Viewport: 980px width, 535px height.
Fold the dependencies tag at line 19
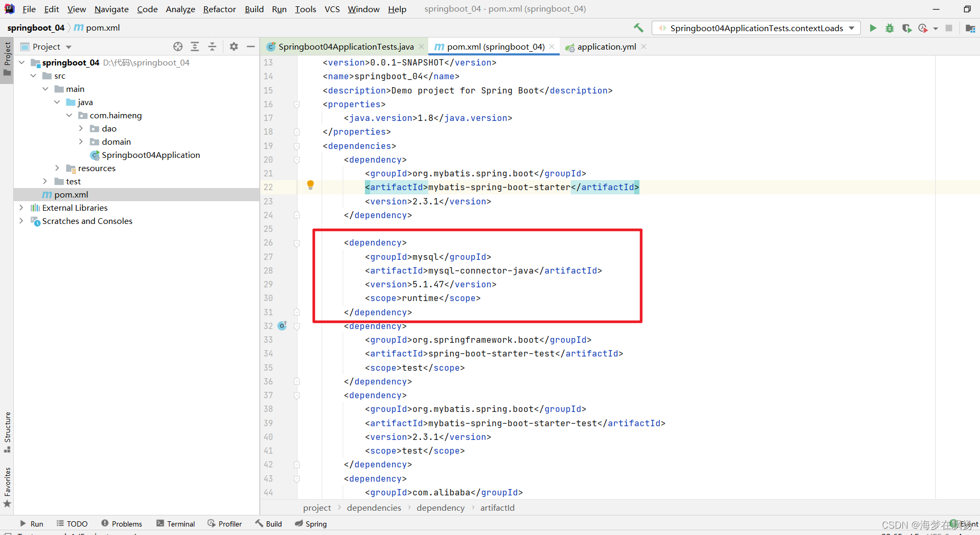[x=297, y=146]
